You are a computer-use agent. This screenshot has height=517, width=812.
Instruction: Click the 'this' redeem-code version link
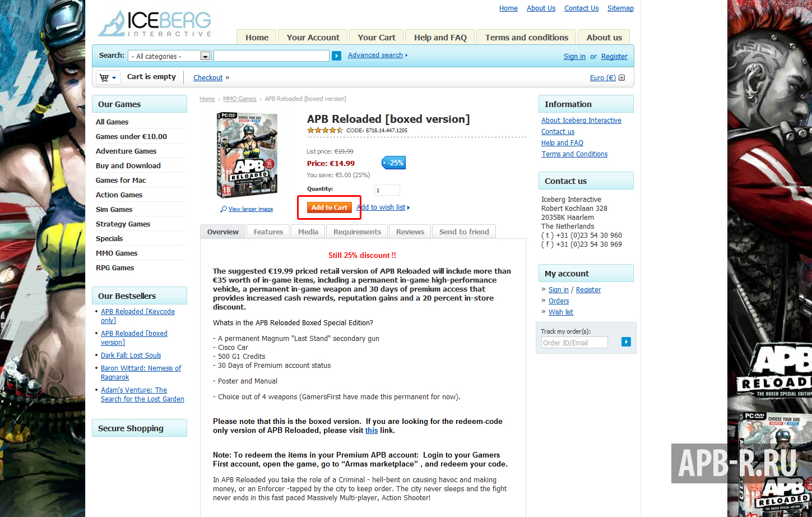tap(372, 431)
